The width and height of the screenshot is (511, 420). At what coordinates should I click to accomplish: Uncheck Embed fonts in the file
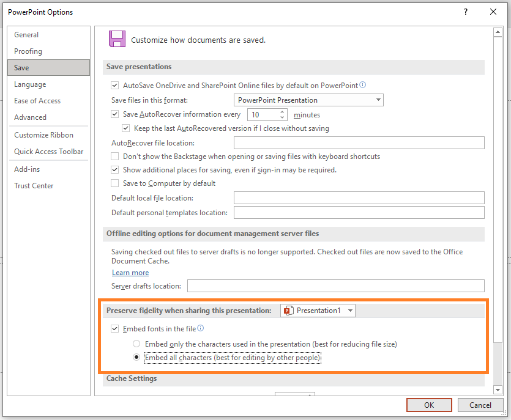click(114, 329)
